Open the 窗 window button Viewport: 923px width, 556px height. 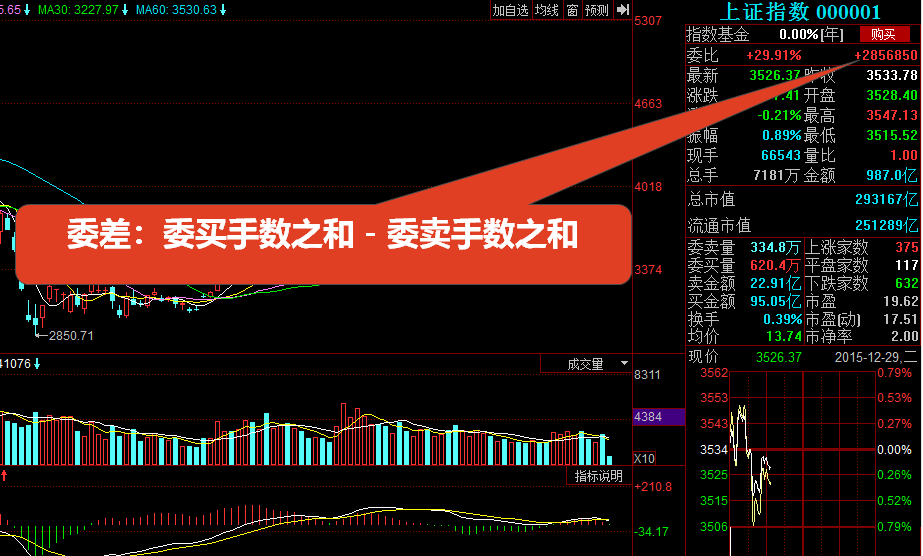572,10
